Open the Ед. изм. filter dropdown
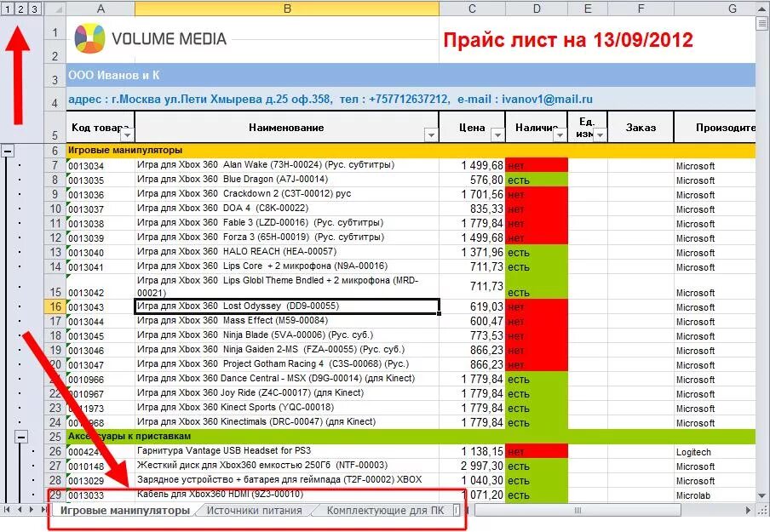770x532 pixels. [600, 135]
